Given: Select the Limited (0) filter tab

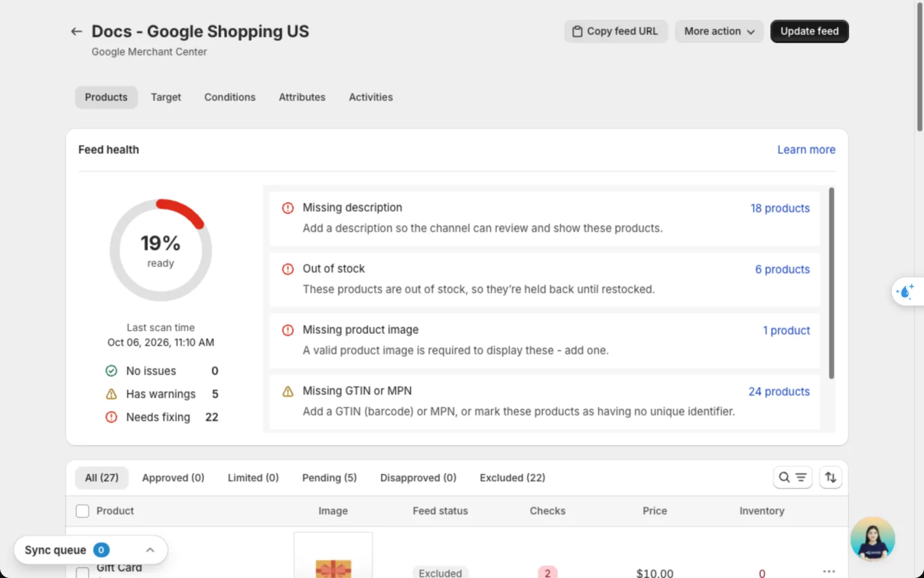Looking at the screenshot, I should coord(253,478).
